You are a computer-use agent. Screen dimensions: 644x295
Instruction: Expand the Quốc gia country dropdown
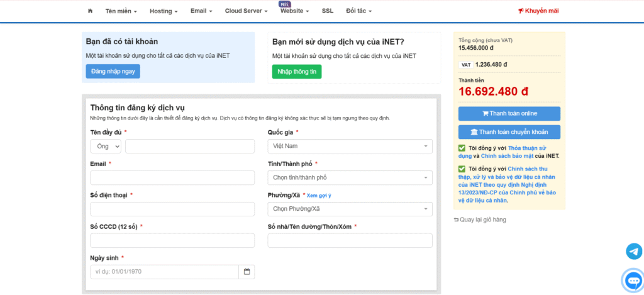coord(350,146)
